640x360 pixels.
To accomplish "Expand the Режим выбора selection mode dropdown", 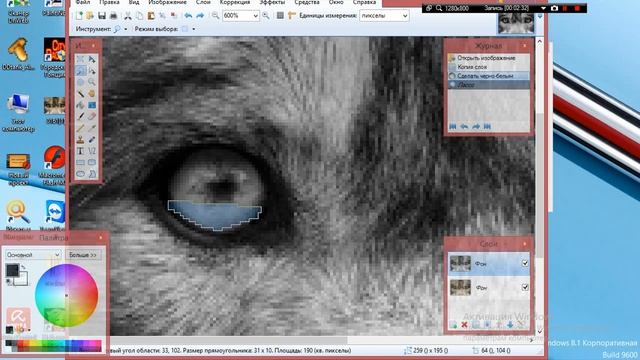I will 193,29.
